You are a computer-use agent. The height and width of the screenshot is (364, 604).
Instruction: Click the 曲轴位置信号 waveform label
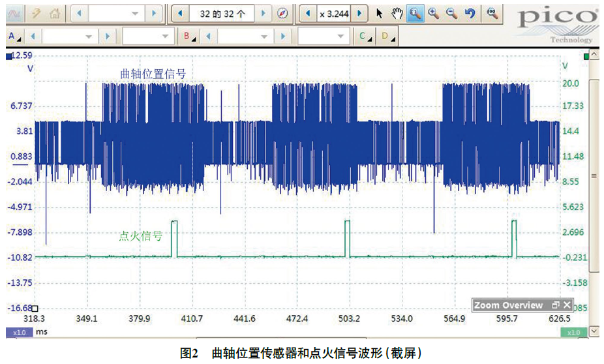153,74
